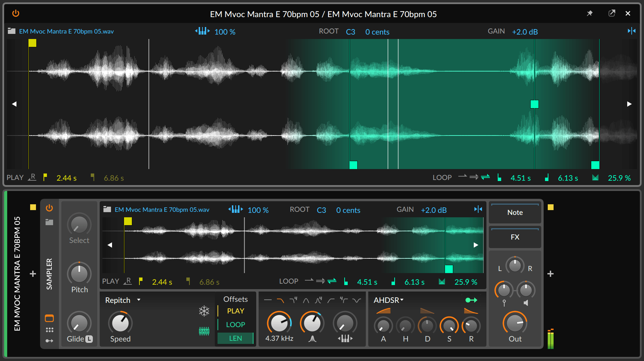
Task: Toggle legato mode on the Glide control
Action: [x=89, y=339]
